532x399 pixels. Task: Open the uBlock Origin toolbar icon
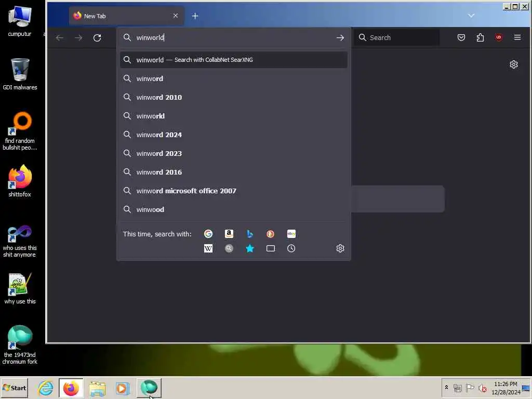[499, 37]
